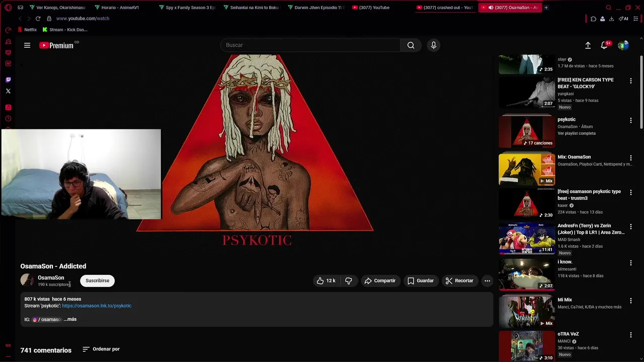Switch to Ver Kanojo, Okarishimasu tab
Viewport: 644px width, 362px height.
pos(57,8)
